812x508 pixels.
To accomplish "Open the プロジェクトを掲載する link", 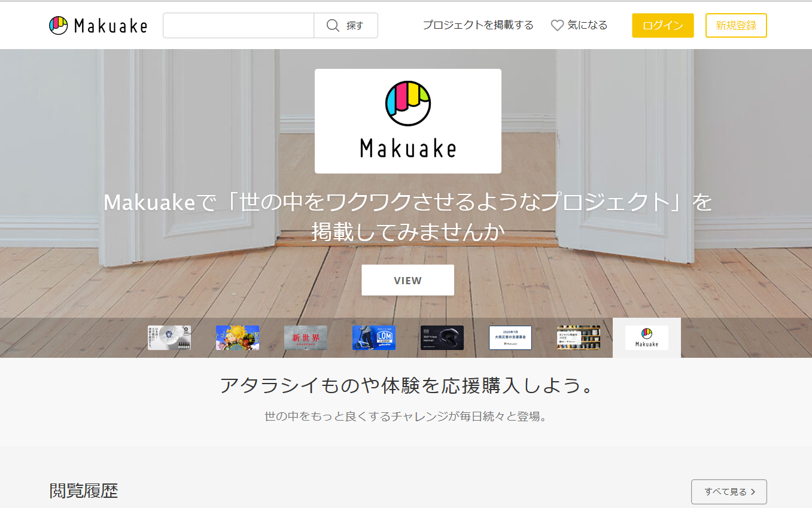I will [478, 25].
